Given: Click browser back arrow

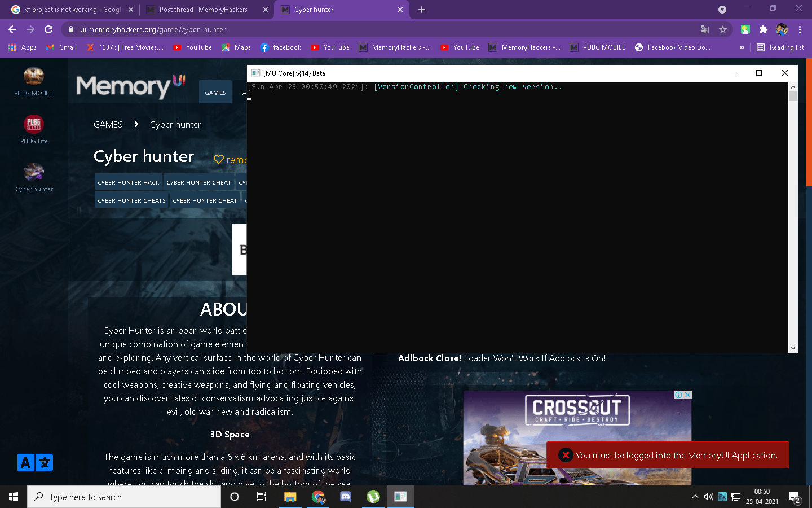Looking at the screenshot, I should (x=12, y=29).
